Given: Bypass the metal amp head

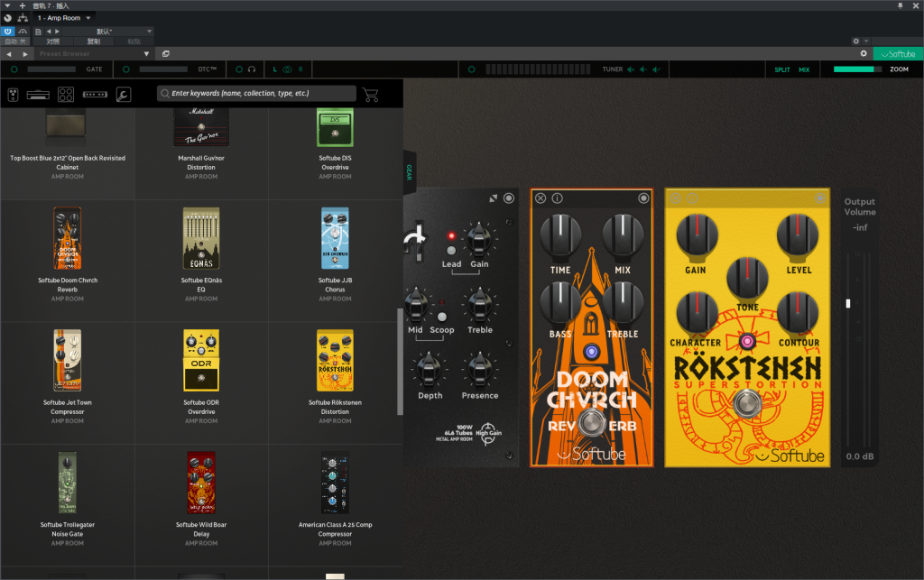Looking at the screenshot, I should (x=509, y=198).
